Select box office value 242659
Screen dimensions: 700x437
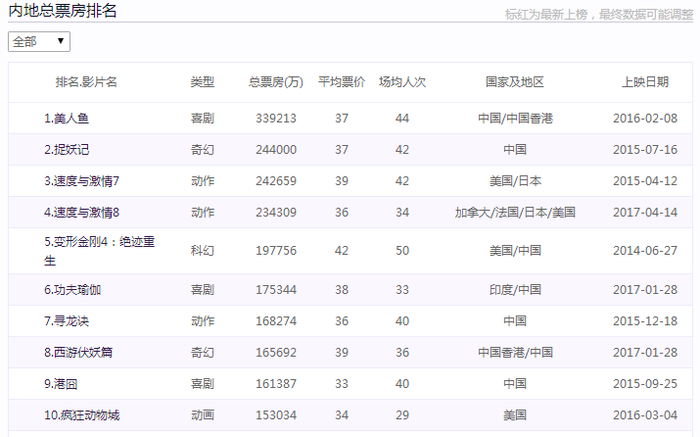pyautogui.click(x=276, y=181)
